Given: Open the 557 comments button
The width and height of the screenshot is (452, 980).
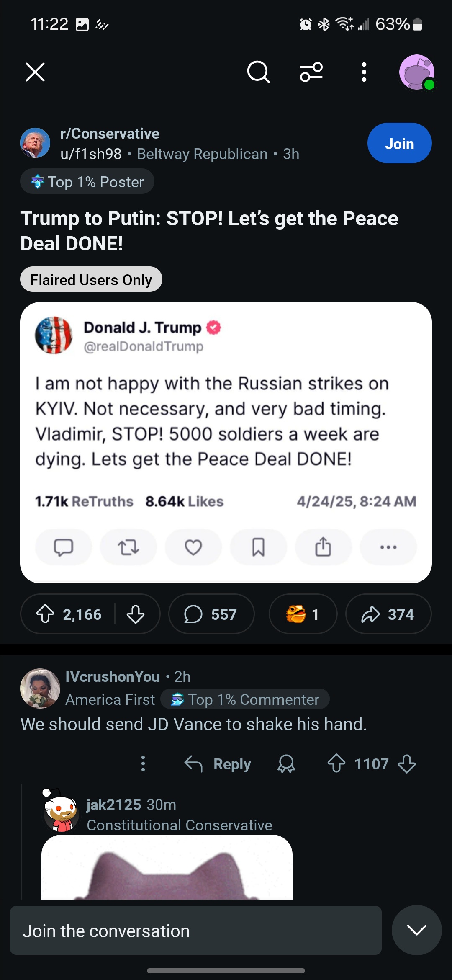Looking at the screenshot, I should pos(211,614).
